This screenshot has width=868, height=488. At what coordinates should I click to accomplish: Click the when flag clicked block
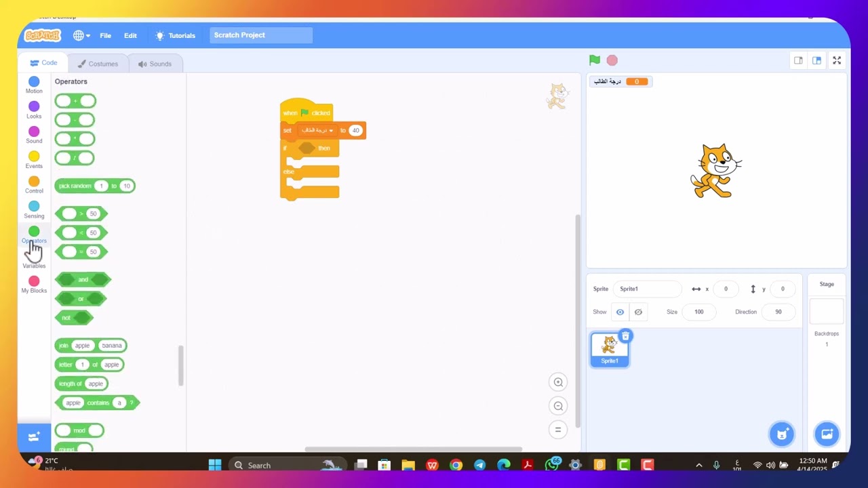(x=306, y=112)
